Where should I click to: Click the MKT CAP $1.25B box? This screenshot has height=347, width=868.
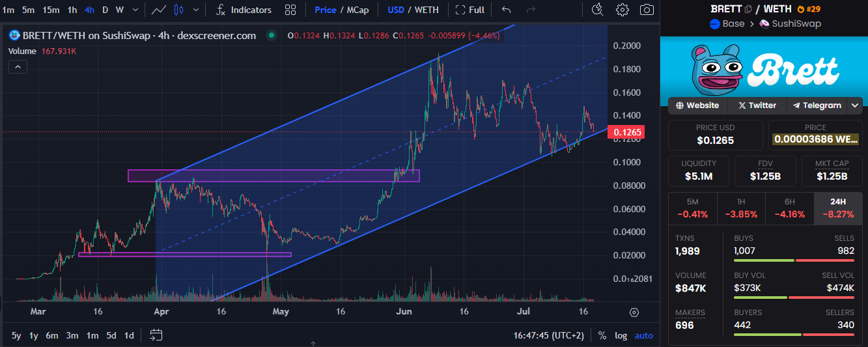pos(832,171)
